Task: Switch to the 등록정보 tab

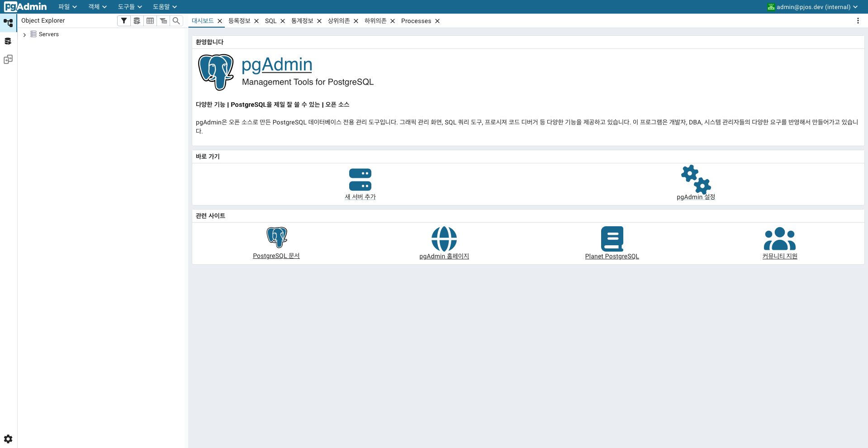Action: click(x=239, y=21)
